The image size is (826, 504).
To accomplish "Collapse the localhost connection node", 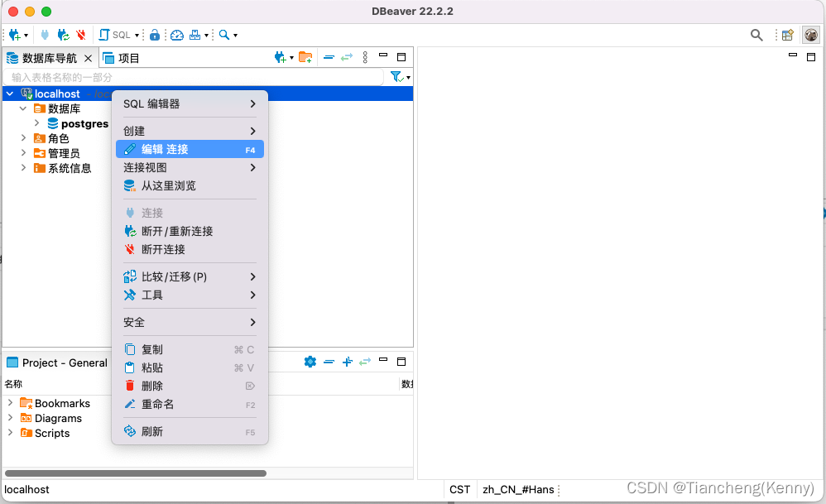I will tap(10, 94).
